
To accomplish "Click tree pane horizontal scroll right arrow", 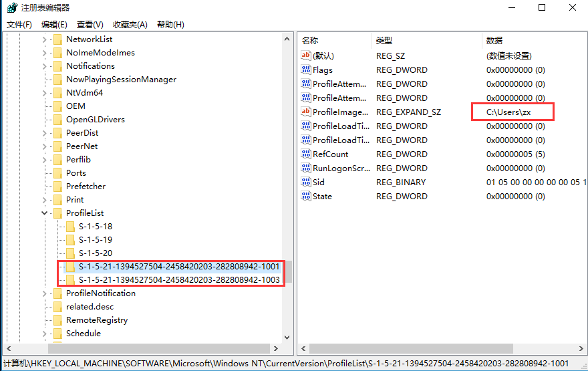I will tap(276, 348).
